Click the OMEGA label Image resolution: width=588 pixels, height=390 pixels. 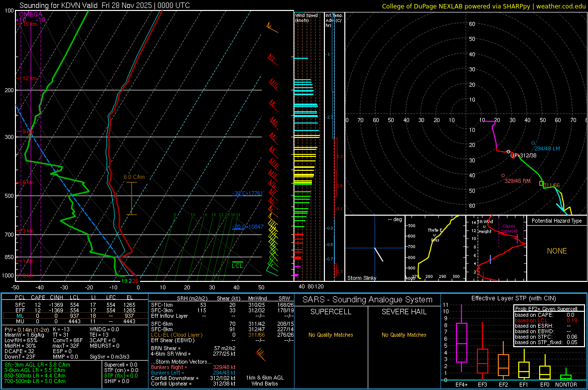[31, 14]
